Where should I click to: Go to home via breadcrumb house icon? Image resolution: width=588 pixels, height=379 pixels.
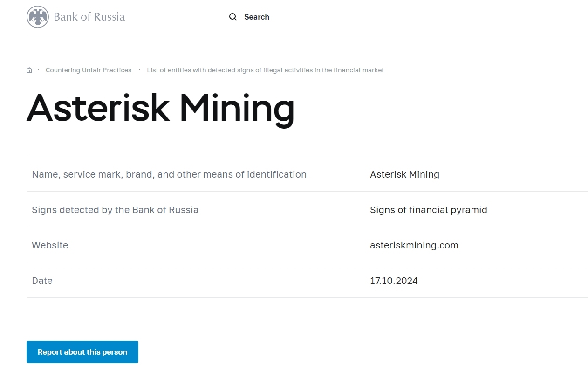point(29,70)
